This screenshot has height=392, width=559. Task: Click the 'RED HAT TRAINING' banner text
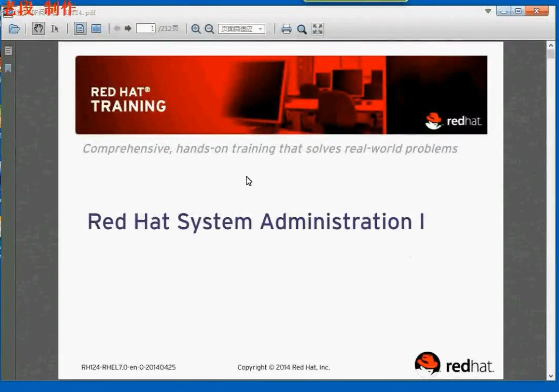pyautogui.click(x=128, y=99)
